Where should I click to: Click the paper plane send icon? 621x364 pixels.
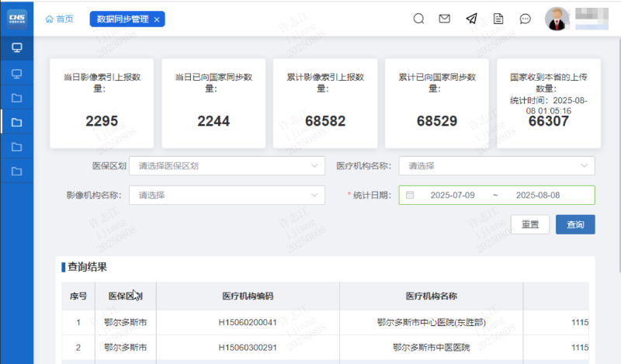[471, 19]
